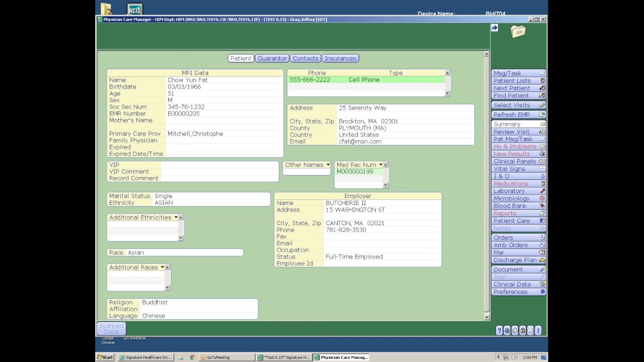This screenshot has width=644, height=362.
Task: Open Clinical Panels
Action: click(x=519, y=161)
